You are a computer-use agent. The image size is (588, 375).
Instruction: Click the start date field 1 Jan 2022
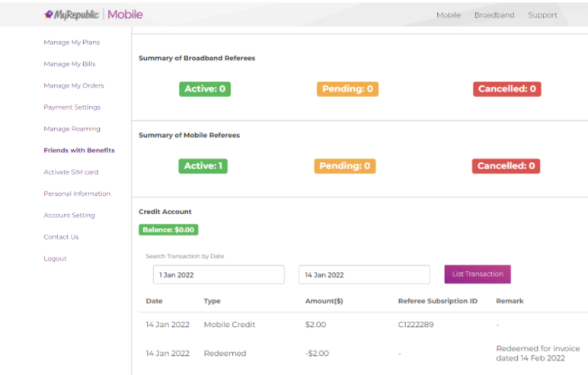219,275
